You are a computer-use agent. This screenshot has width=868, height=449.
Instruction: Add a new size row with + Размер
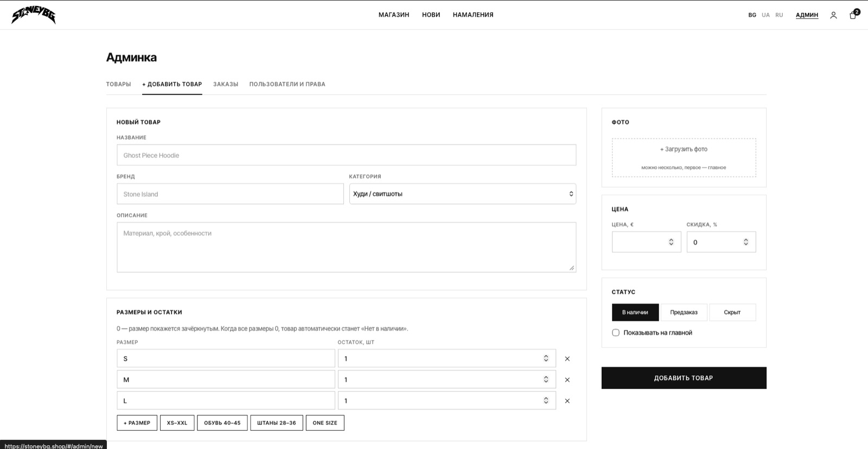click(x=137, y=423)
